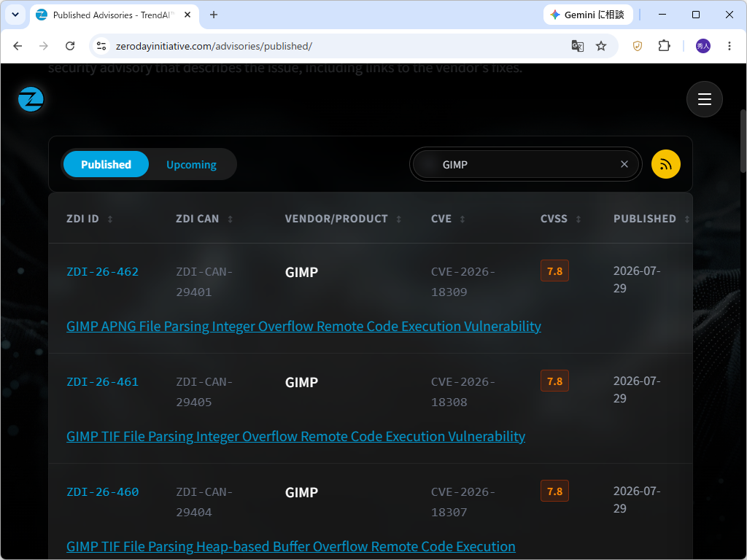Screen dimensions: 747x560
Task: Open advisory ZDI-26-461
Action: click(x=102, y=381)
